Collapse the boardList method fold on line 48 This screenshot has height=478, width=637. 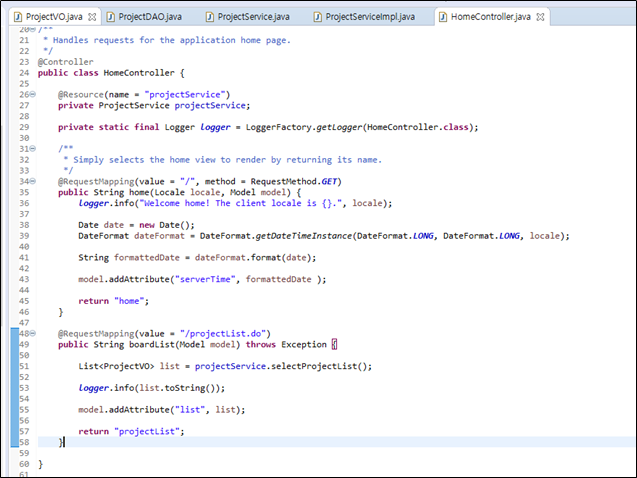click(33, 333)
